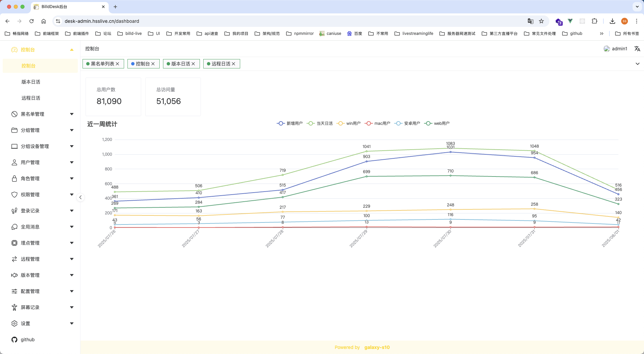Viewport: 644px width, 354px height.
Task: Click the 屏幕记录 figure icon
Action: (14, 307)
